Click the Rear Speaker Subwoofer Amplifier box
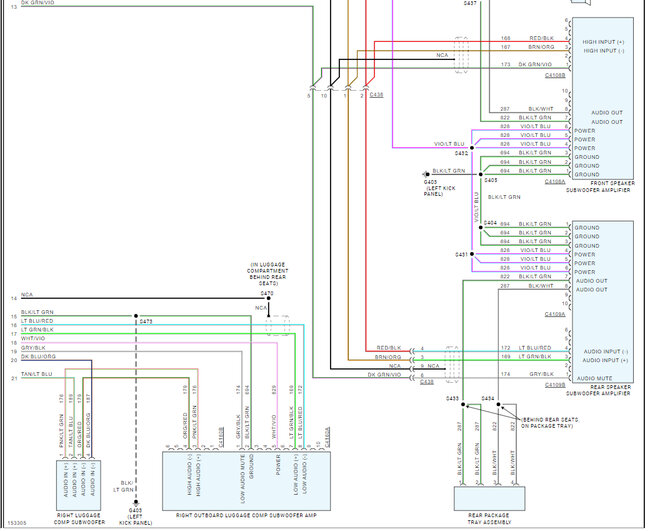This screenshot has height=531, width=650. click(602, 302)
